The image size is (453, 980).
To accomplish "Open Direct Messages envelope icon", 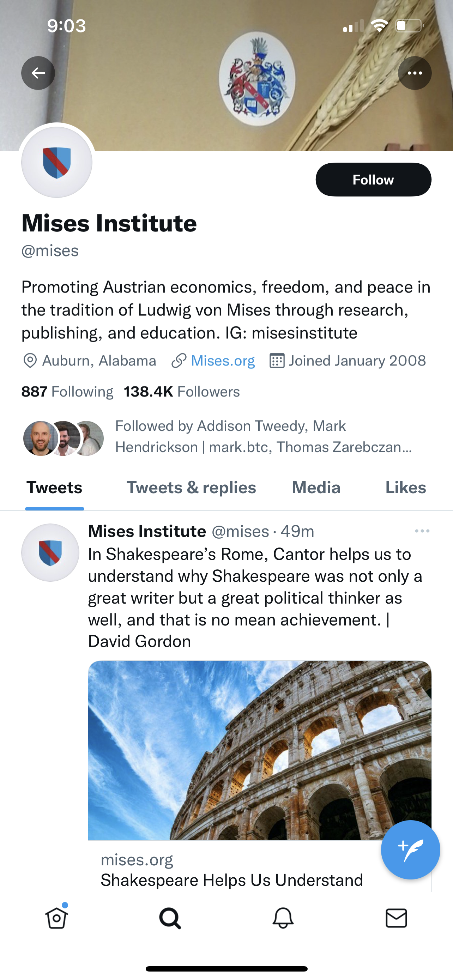I will [x=396, y=918].
